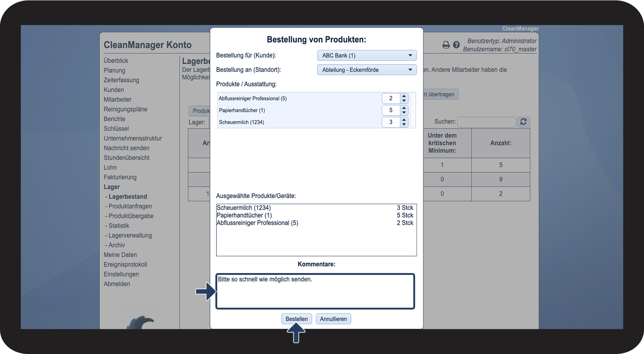The height and width of the screenshot is (354, 644).
Task: Open Planung in the sidebar
Action: (114, 70)
